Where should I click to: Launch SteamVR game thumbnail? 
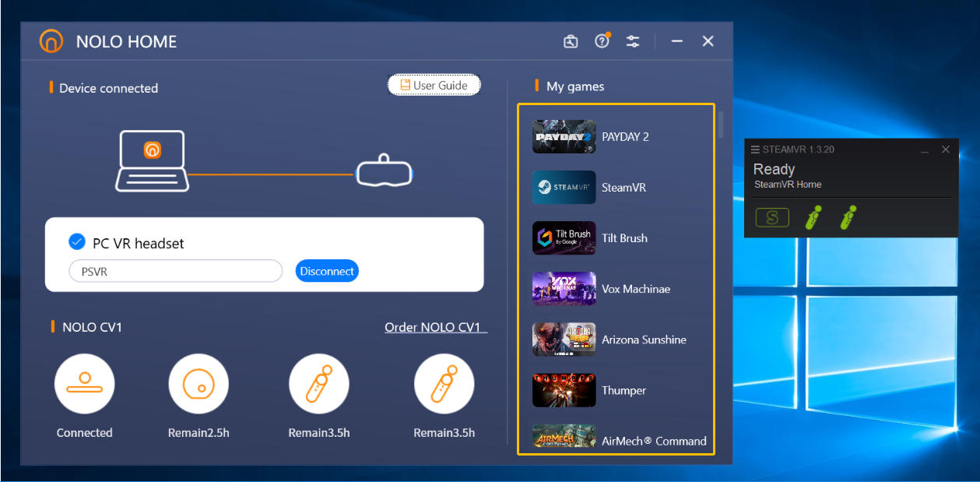pyautogui.click(x=564, y=188)
